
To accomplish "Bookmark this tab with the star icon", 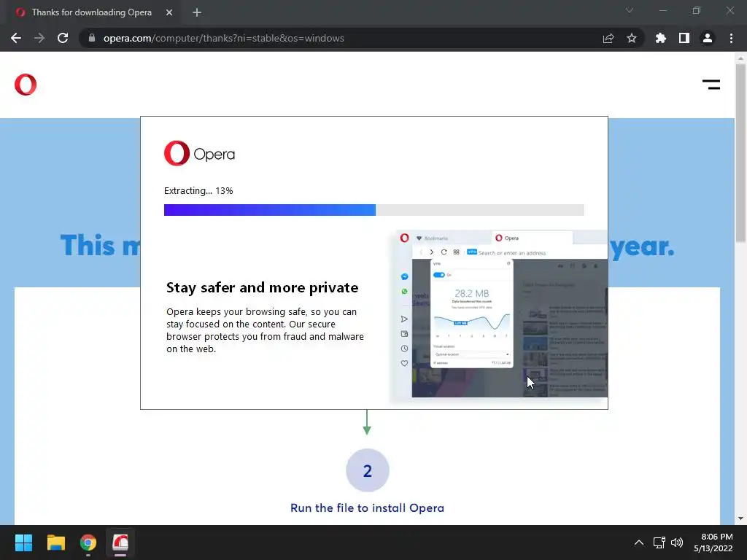I will tap(632, 38).
